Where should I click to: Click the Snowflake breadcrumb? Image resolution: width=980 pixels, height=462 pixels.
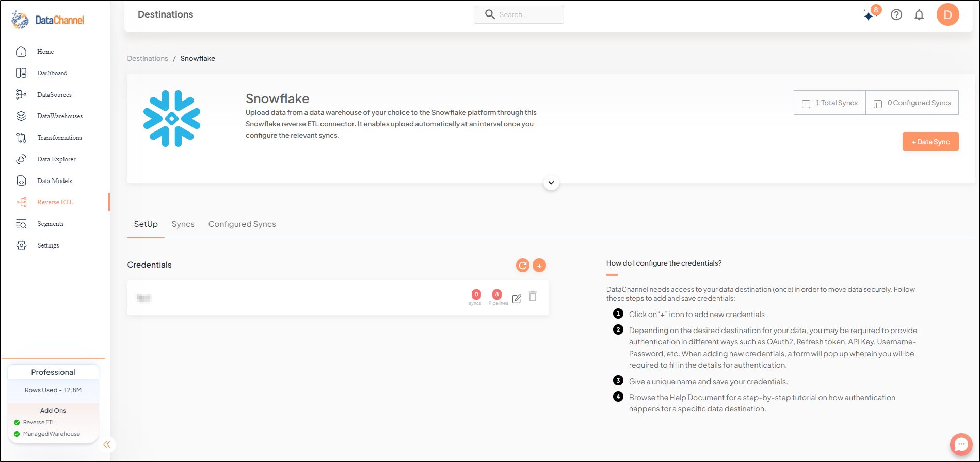198,58
